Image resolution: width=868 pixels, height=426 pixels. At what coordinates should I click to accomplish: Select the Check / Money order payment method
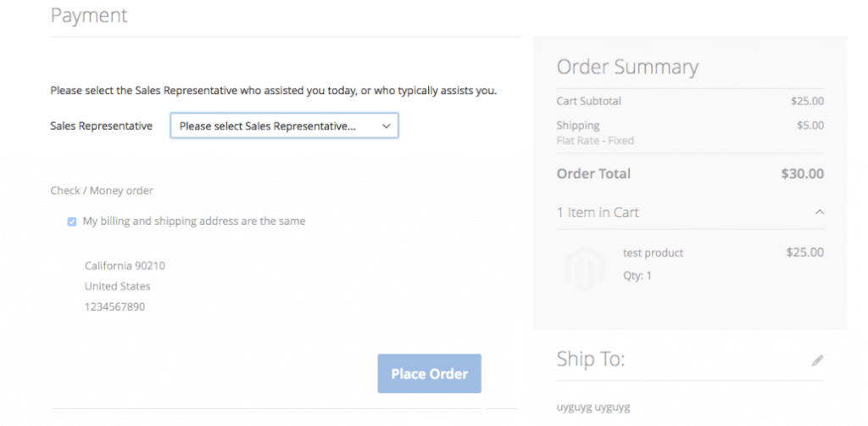pyautogui.click(x=102, y=191)
